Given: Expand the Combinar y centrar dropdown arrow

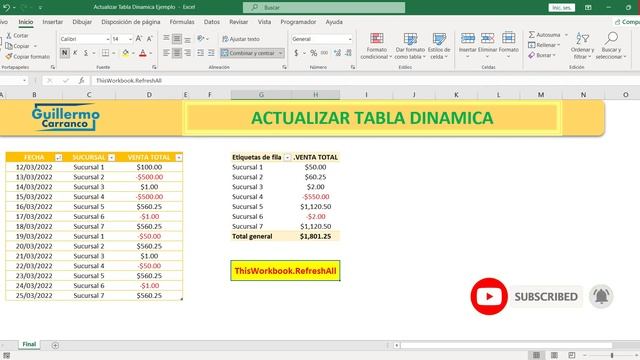Looking at the screenshot, I should click(x=280, y=53).
